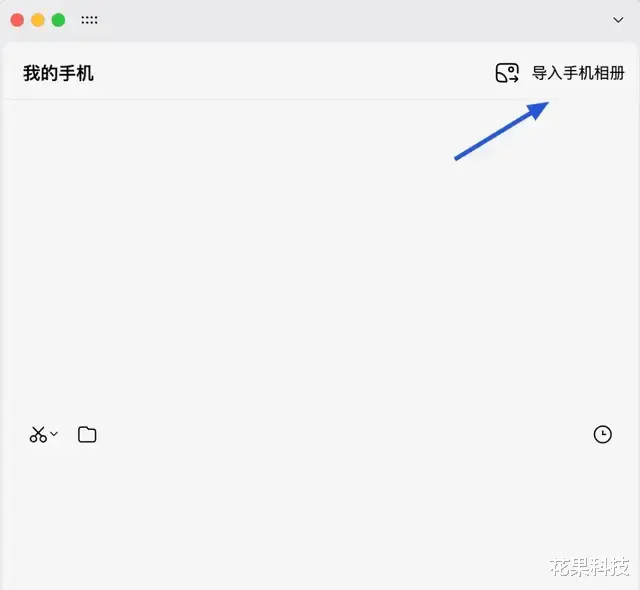Click the blue arrow annotation graphic
The width and height of the screenshot is (640, 590).
(x=501, y=131)
